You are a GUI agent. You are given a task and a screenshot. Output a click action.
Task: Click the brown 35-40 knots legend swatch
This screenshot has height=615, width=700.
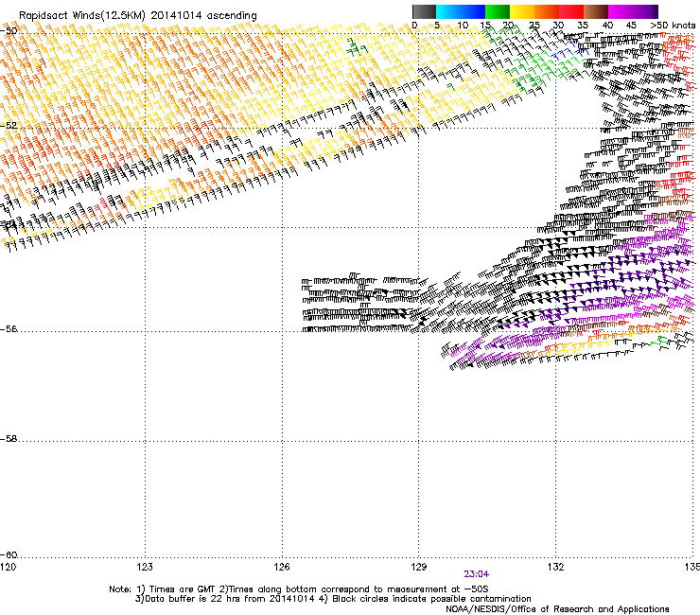596,11
